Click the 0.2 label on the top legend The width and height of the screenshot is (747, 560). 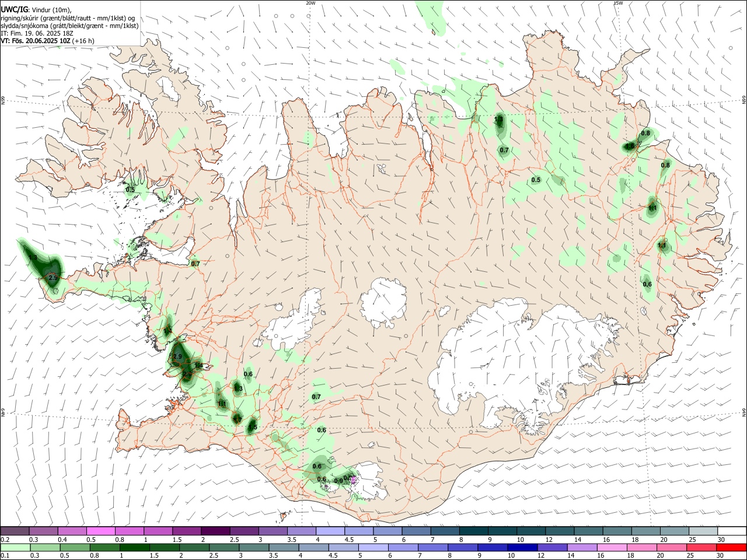pyautogui.click(x=5, y=540)
